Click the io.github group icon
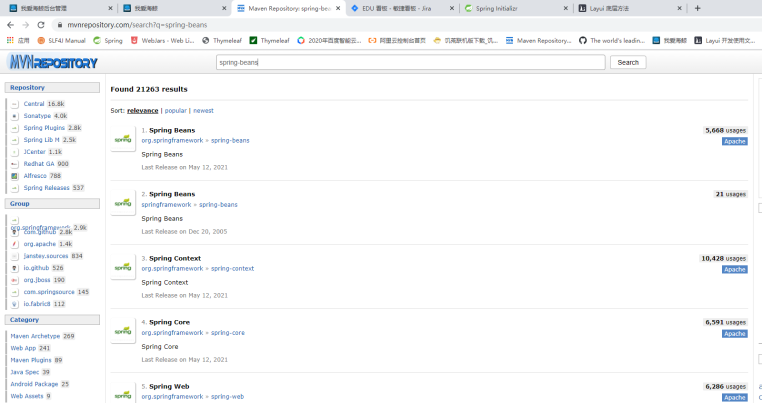Image resolution: width=762 pixels, height=403 pixels. pos(15,268)
